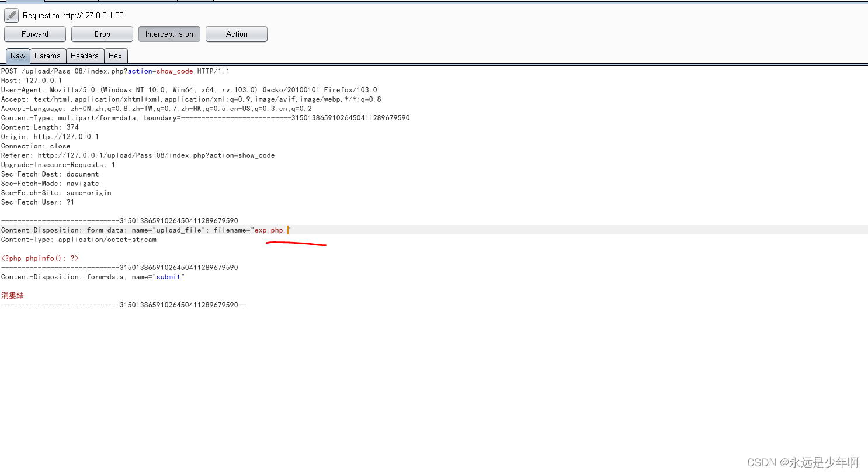This screenshot has width=868, height=474.
Task: Click the final boundary line ending with --
Action: [124, 305]
